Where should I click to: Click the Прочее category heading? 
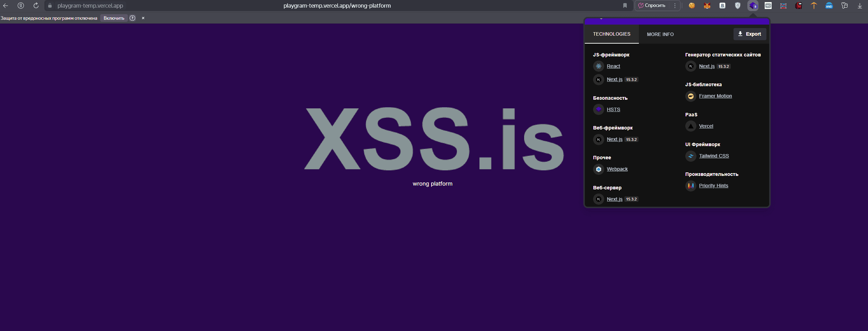tap(602, 158)
